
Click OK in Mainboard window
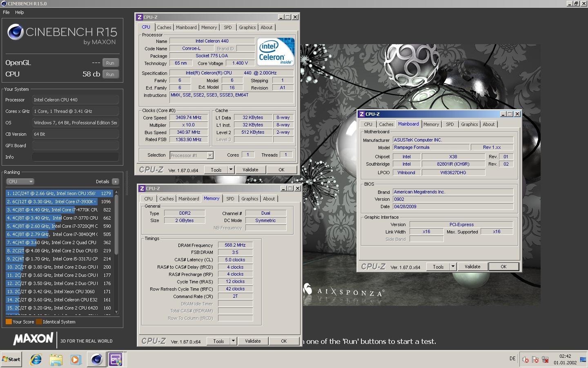click(503, 267)
